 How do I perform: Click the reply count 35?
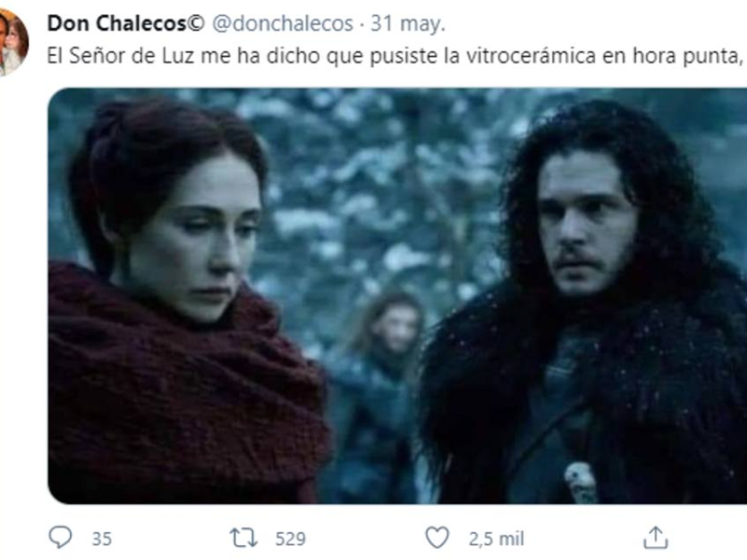click(x=102, y=539)
